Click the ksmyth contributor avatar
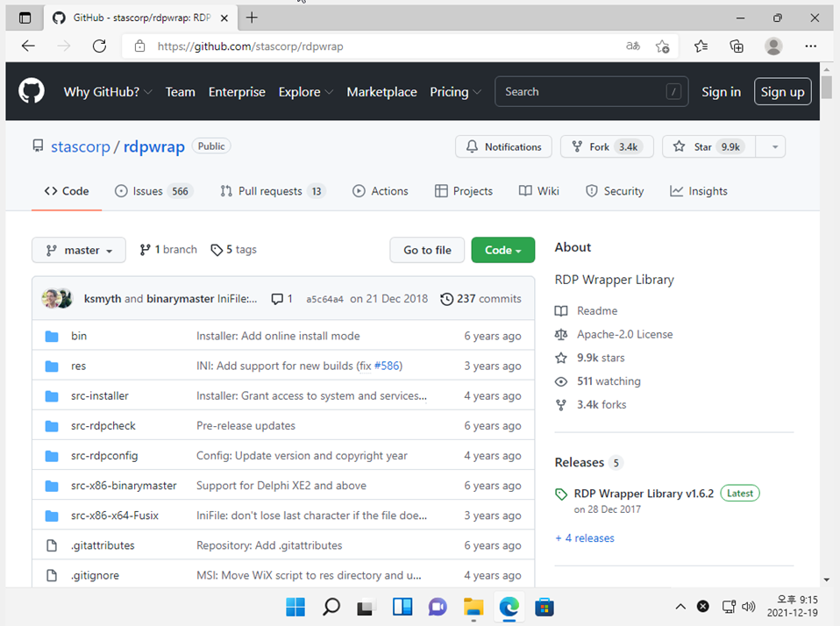Image resolution: width=840 pixels, height=626 pixels. 51,298
